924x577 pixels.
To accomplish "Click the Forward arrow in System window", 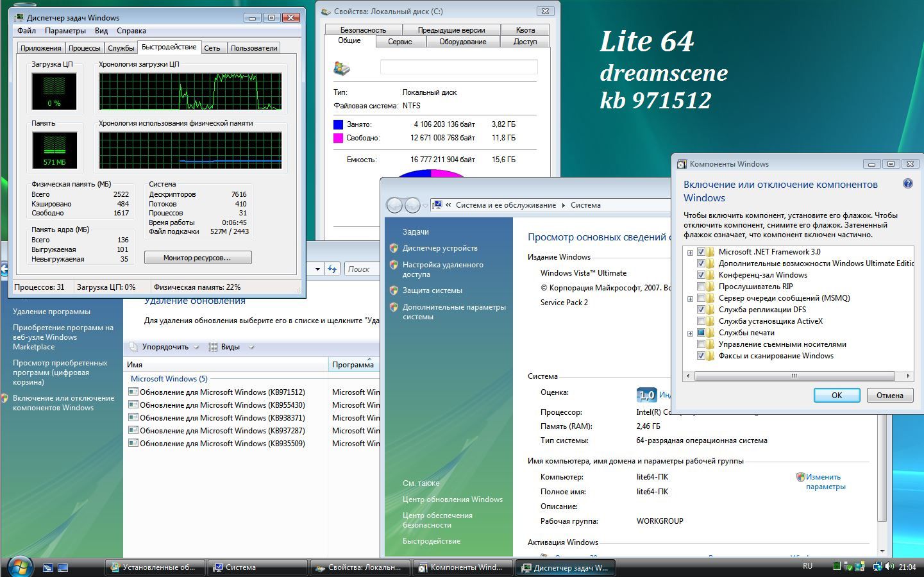I will [x=412, y=205].
